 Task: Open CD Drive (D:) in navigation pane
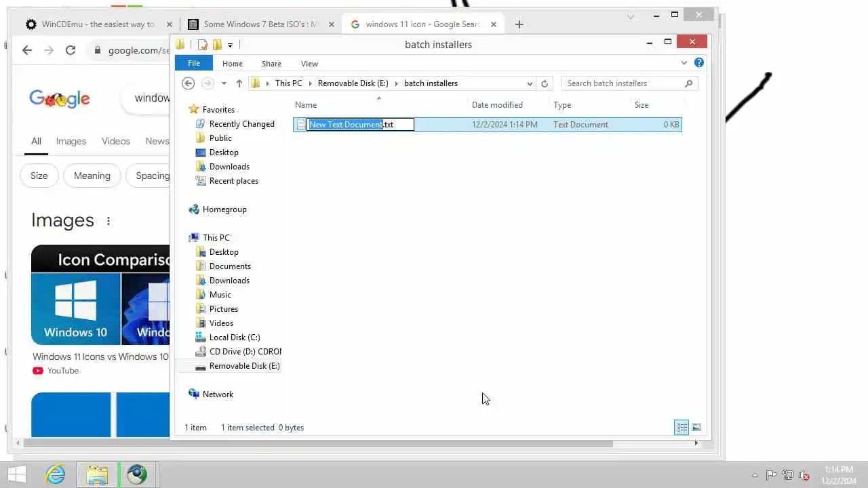245,352
